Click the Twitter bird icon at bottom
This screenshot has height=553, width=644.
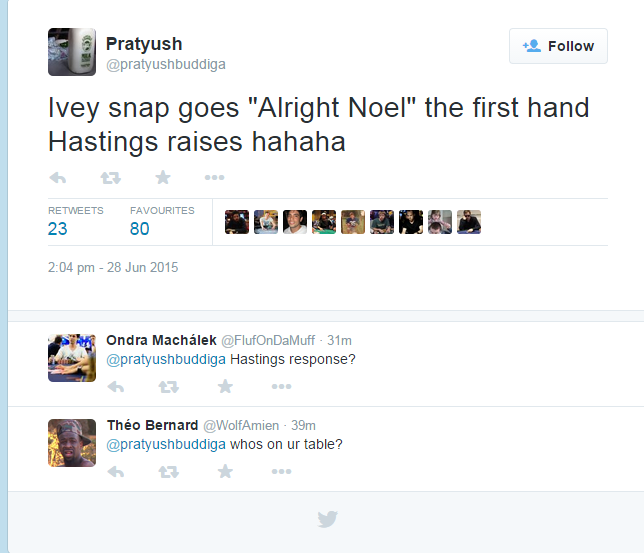[x=327, y=519]
